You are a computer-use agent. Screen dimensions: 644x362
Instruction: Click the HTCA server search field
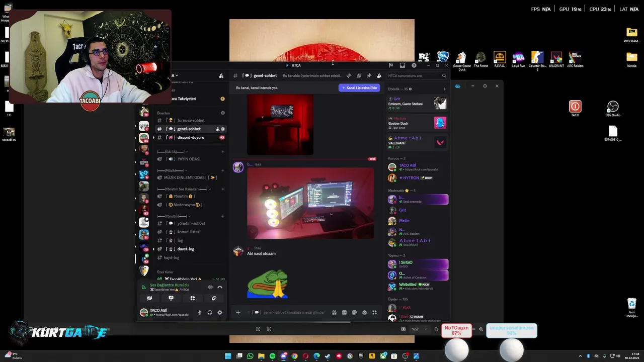(417, 75)
